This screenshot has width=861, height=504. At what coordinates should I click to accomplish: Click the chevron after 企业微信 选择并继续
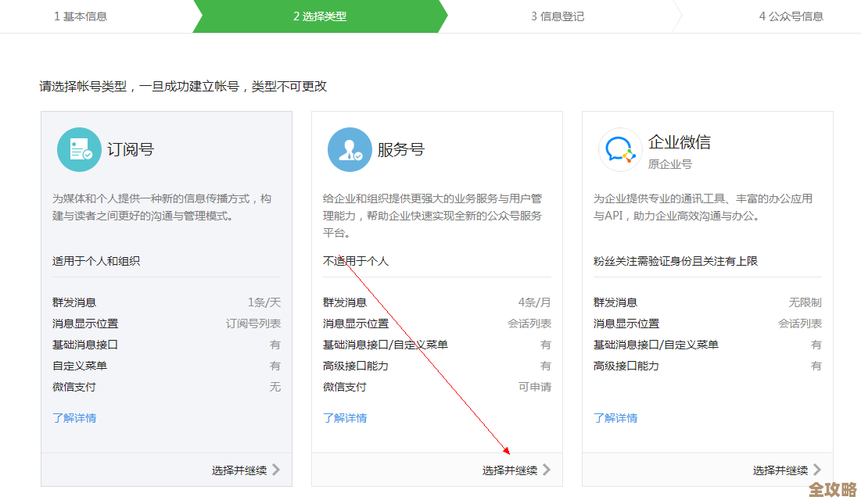pyautogui.click(x=817, y=470)
